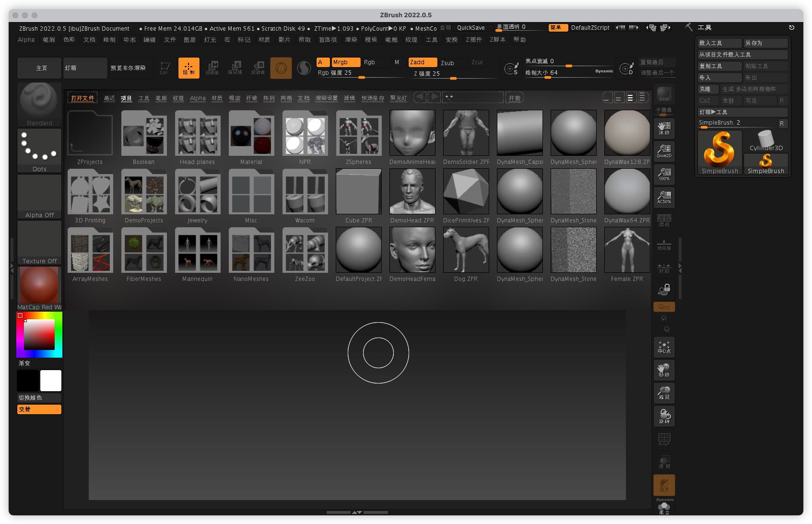Click the 滚动 (Scroll) hand icon
812x524 pixels.
[664, 128]
